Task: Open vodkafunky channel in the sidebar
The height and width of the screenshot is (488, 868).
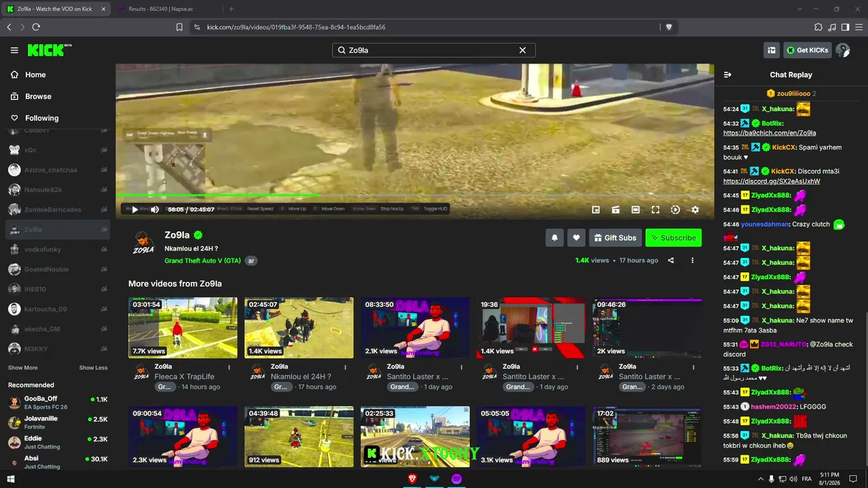Action: [x=58, y=249]
